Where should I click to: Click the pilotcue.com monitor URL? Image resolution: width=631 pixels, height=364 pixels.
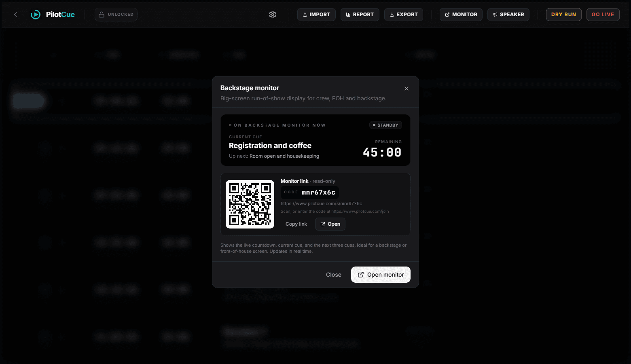321,203
